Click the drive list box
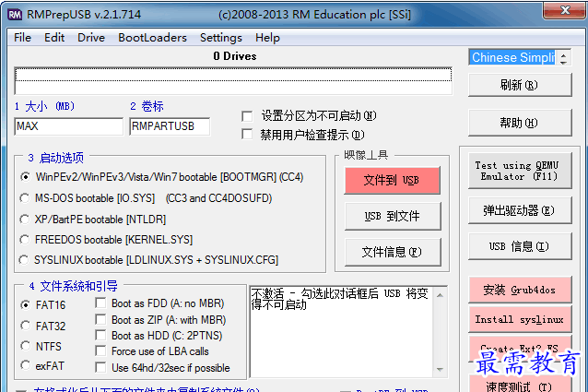Image resolution: width=588 pixels, height=392 pixels. (233, 80)
